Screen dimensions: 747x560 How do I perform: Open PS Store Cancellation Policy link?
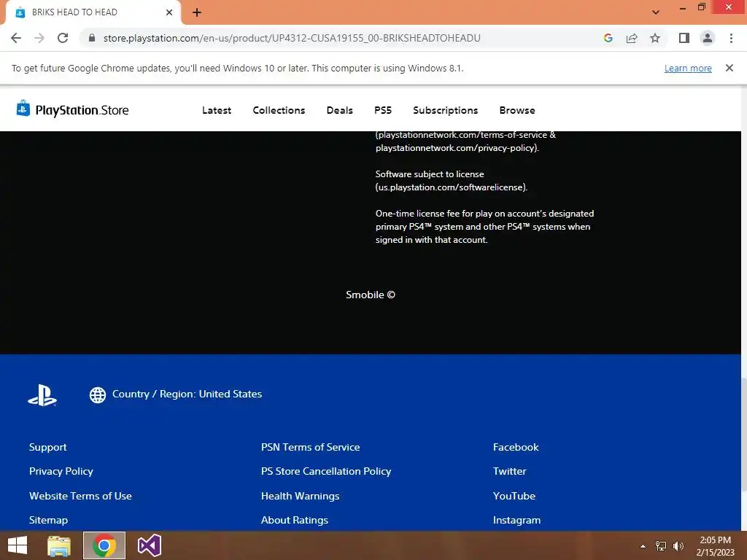pyautogui.click(x=326, y=471)
